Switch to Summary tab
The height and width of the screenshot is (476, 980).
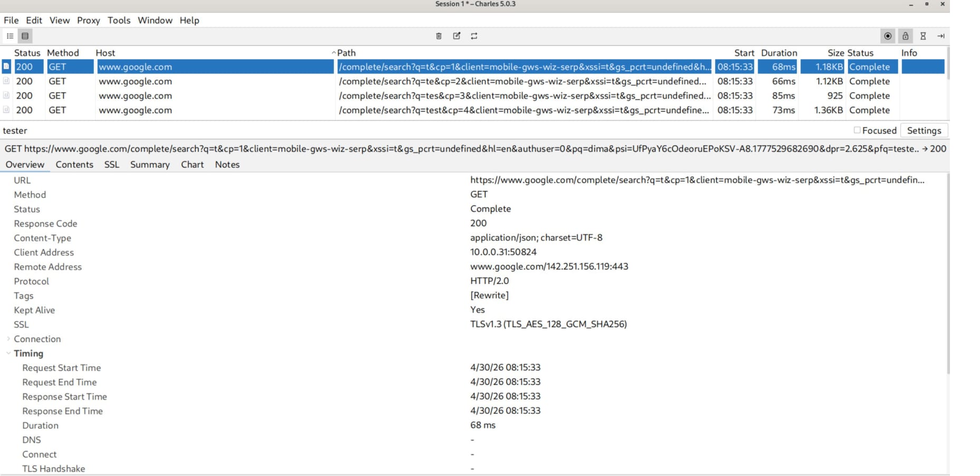point(150,165)
